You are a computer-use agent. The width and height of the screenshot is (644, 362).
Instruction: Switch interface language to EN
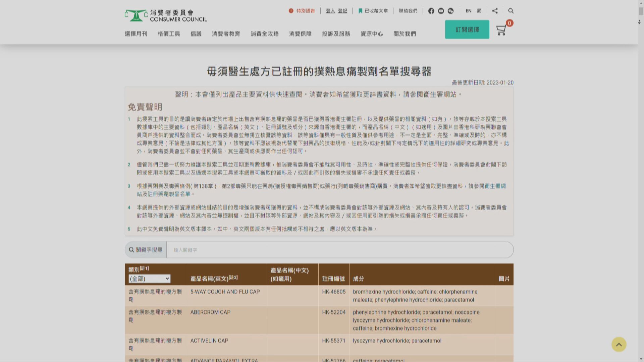pyautogui.click(x=468, y=11)
